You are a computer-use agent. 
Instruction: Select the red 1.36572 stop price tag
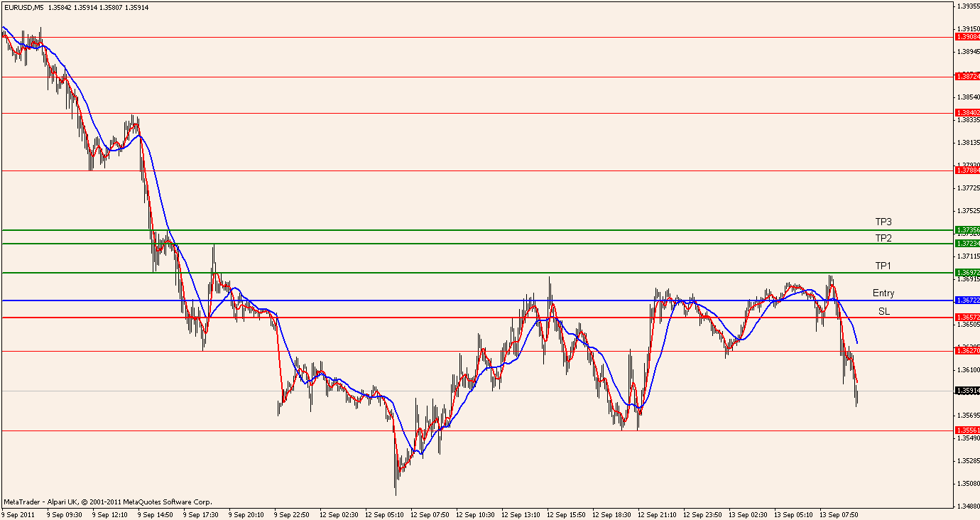(967, 317)
